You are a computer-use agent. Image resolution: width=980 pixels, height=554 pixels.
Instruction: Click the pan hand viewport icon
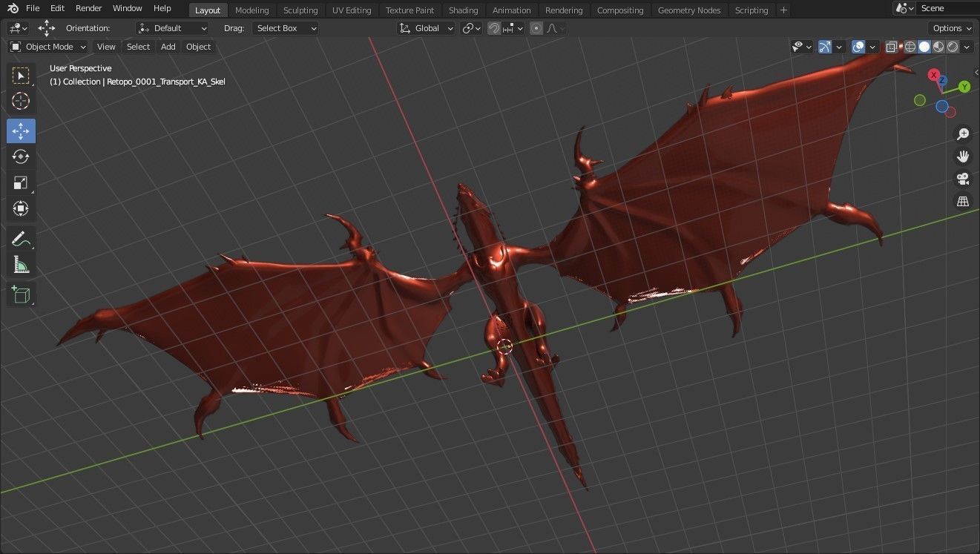click(963, 156)
